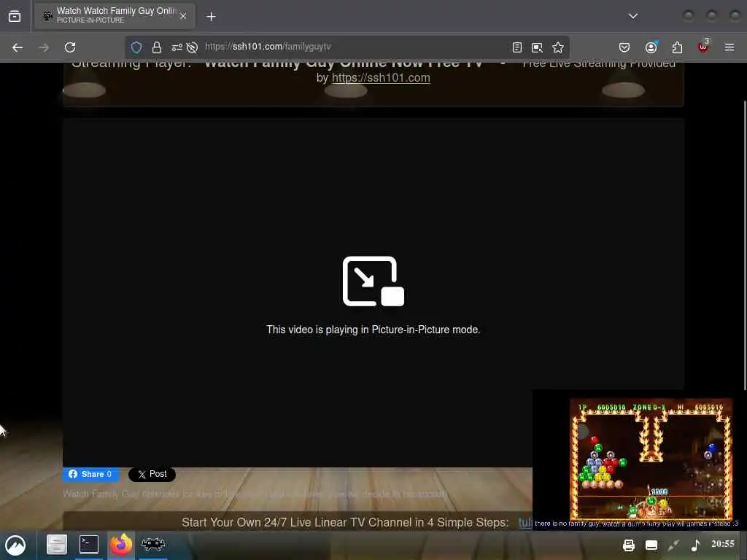The width and height of the screenshot is (747, 560).
Task: Launch the file manager from taskbar
Action: [x=56, y=545]
